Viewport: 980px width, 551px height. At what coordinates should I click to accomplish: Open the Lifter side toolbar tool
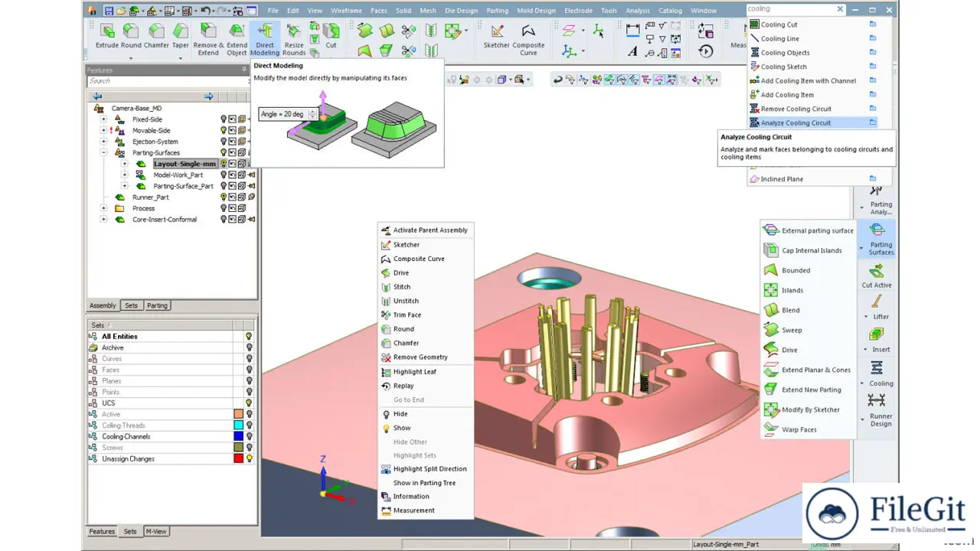[877, 307]
